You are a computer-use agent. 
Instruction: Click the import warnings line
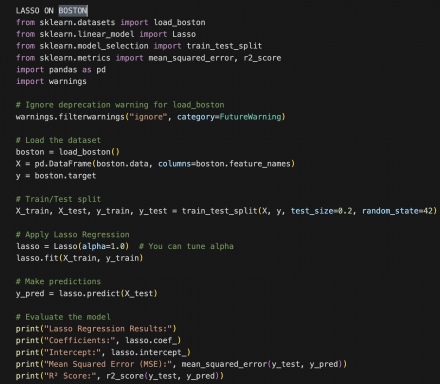point(51,82)
